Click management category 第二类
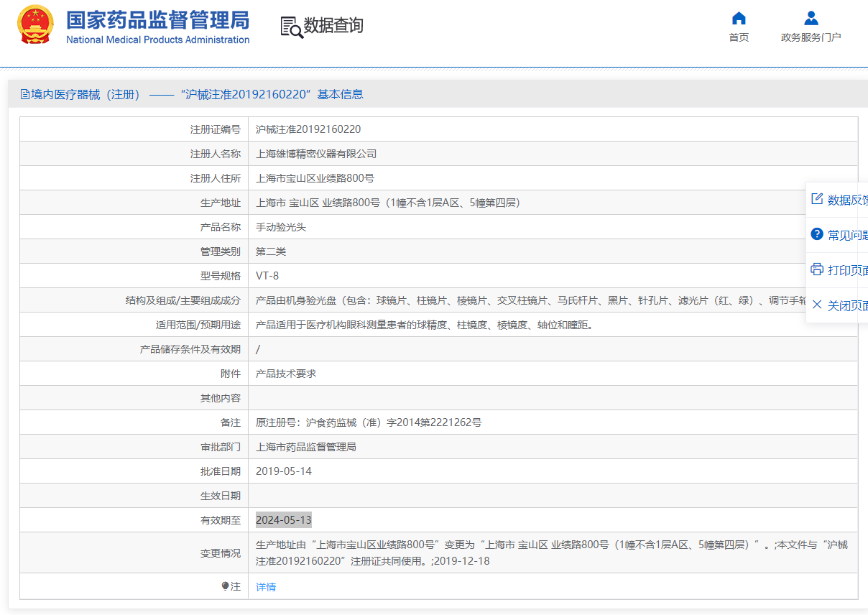The image size is (868, 615). tap(271, 251)
